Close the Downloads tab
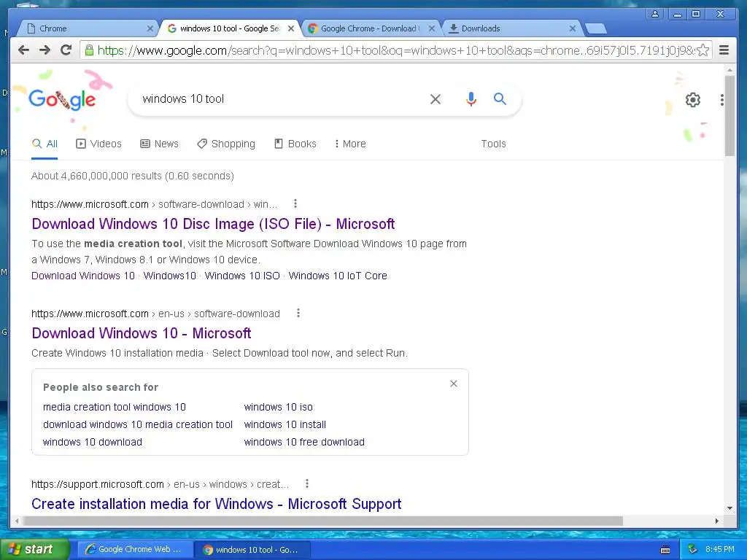The height and width of the screenshot is (560, 747). tap(573, 28)
